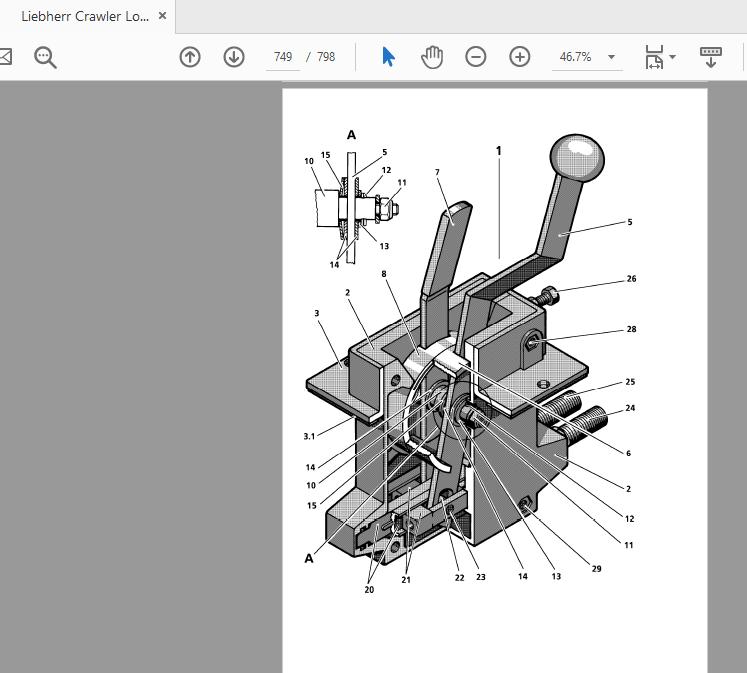The image size is (747, 673).
Task: Click the label 7 above the lever
Action: [437, 172]
